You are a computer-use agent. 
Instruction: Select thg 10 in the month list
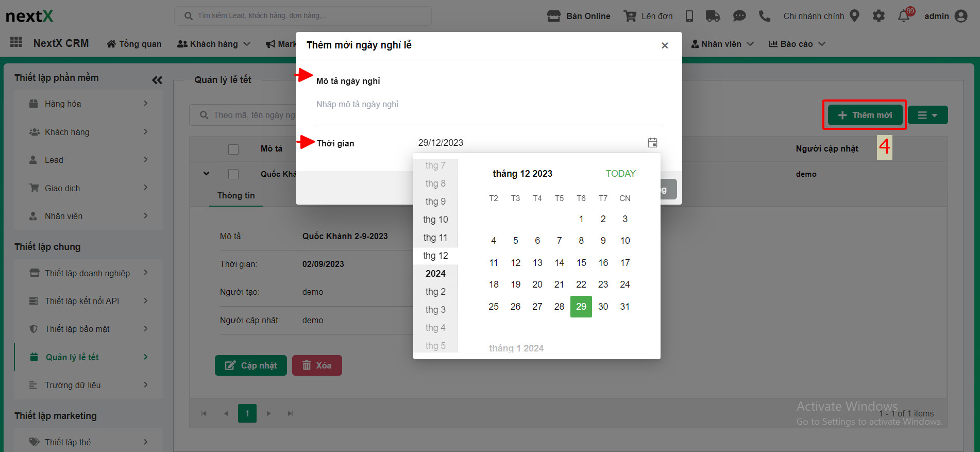[x=435, y=220]
